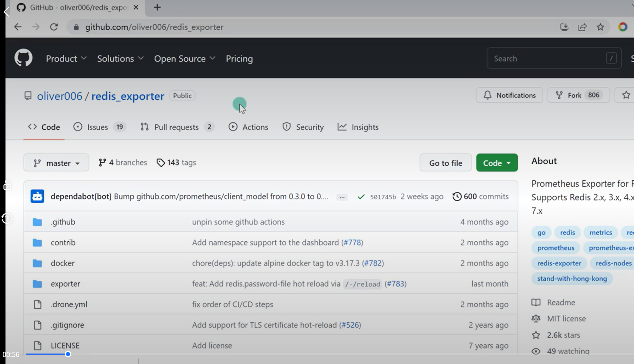Viewport: 634px width, 364px height.
Task: Open the exporter folder link
Action: click(x=65, y=284)
